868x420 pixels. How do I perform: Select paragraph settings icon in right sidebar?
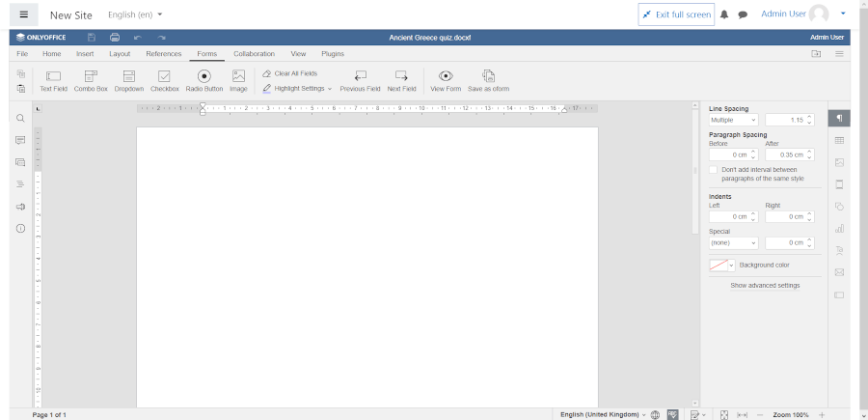[x=839, y=118]
